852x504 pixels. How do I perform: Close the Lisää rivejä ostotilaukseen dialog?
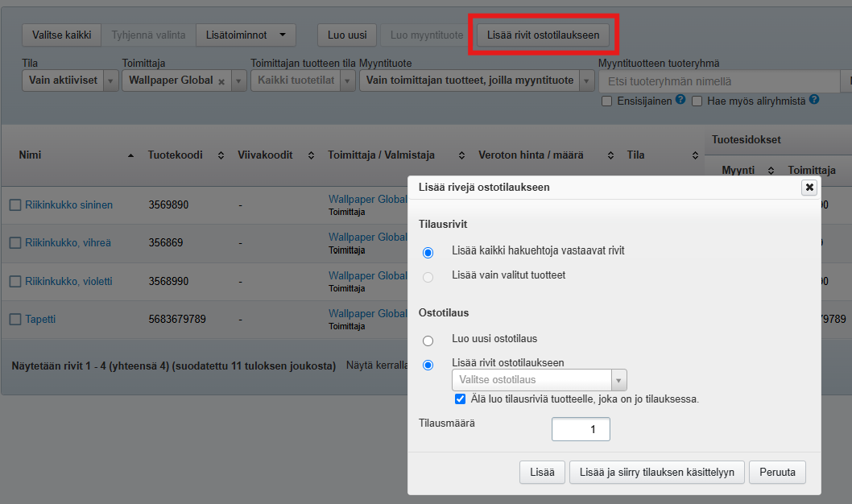point(809,187)
